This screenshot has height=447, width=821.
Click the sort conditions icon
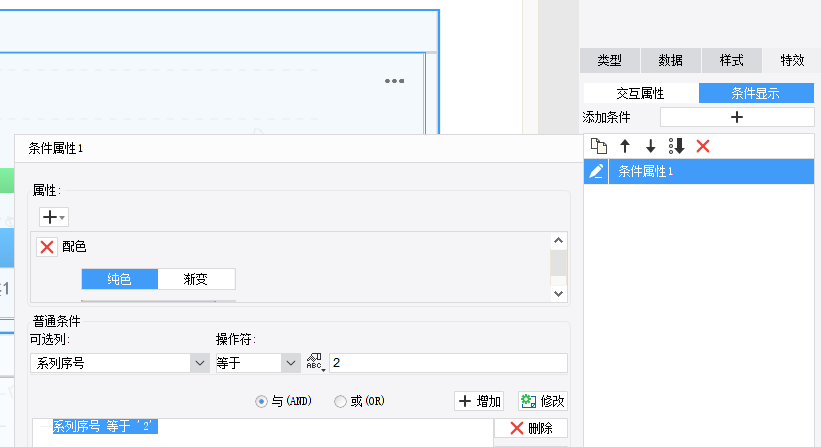676,146
